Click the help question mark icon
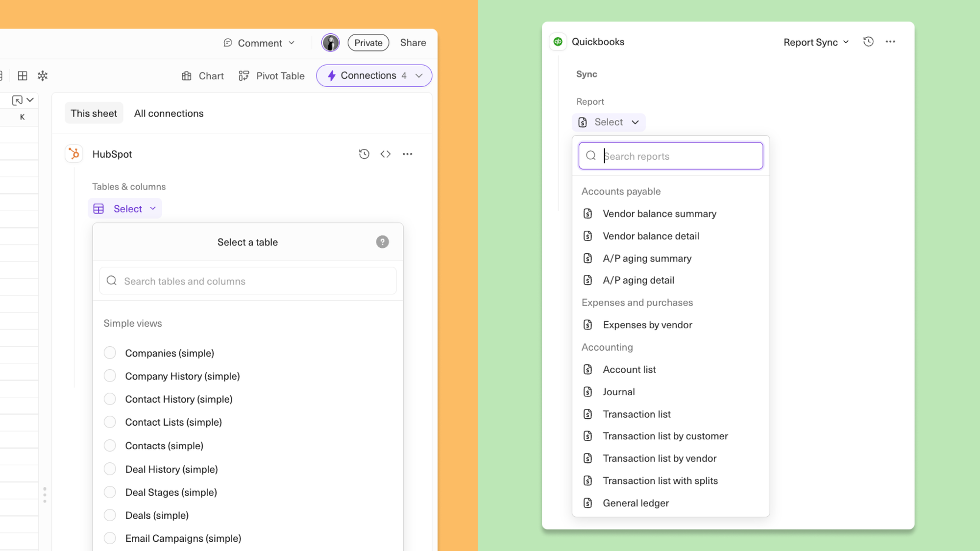Screen dimensions: 980x551 [x=382, y=242]
